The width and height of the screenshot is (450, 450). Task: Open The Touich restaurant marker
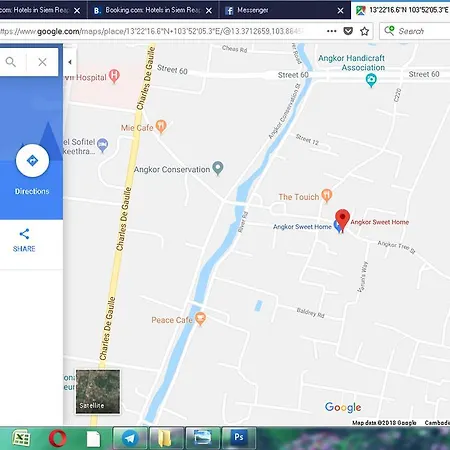point(327,195)
